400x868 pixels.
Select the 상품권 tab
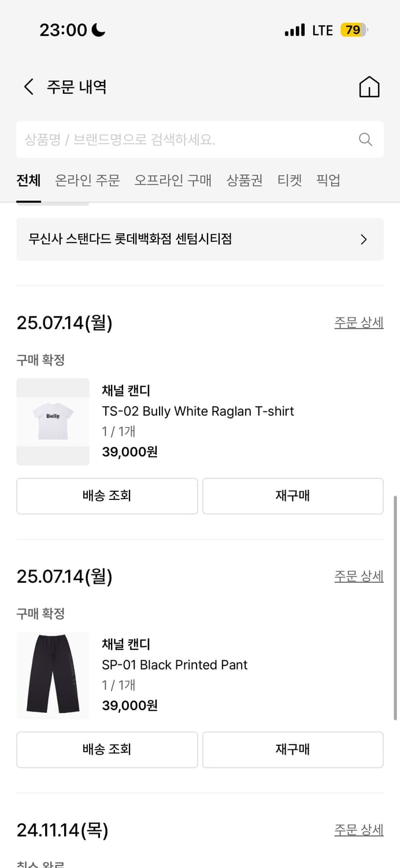pos(244,181)
